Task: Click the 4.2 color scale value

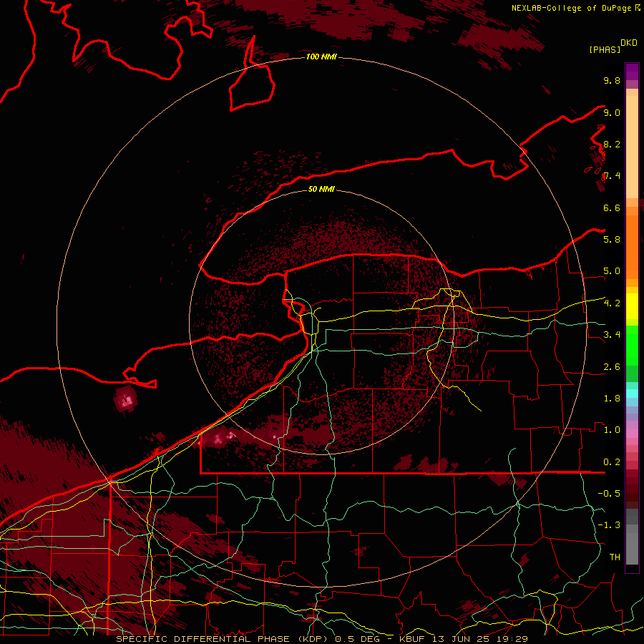Action: pos(612,303)
